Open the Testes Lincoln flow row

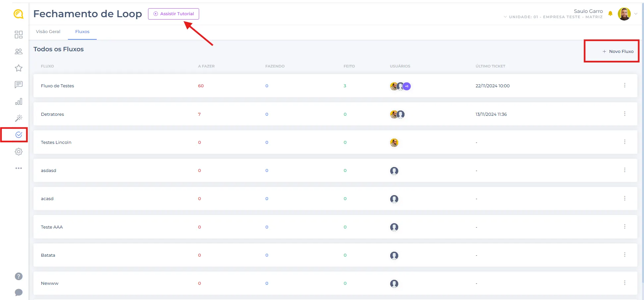(x=56, y=142)
